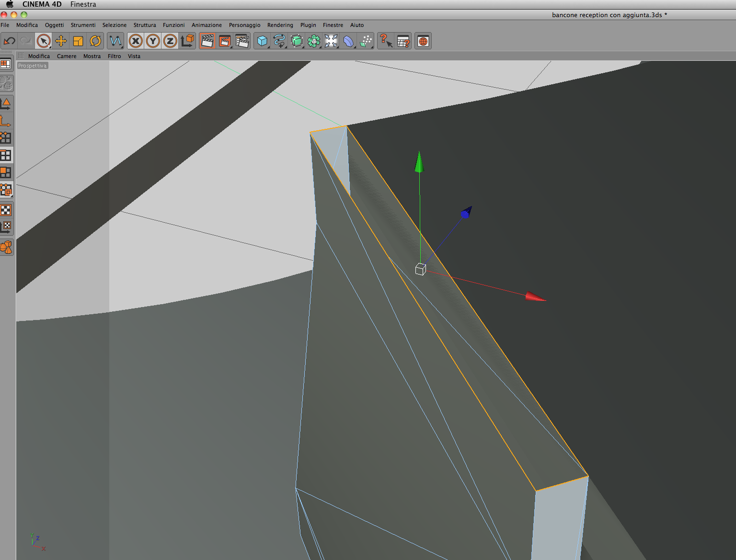The width and height of the screenshot is (736, 560).
Task: Open the spline objects dropdown
Action: coord(279,41)
